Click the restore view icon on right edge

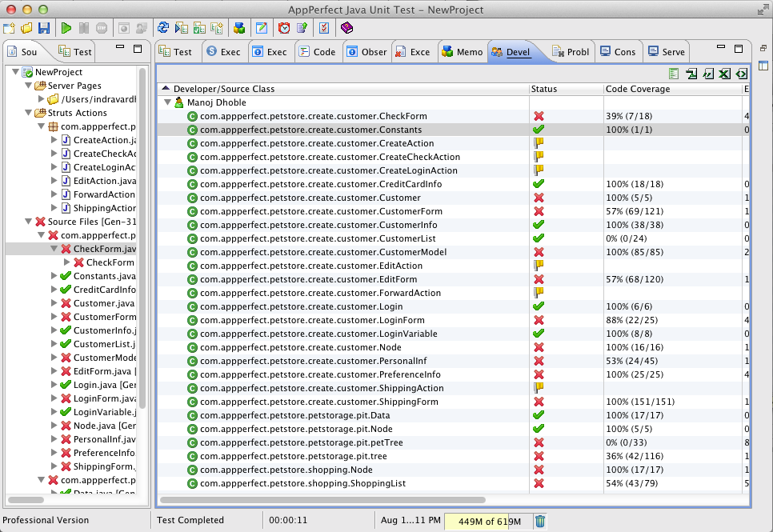pos(763,48)
